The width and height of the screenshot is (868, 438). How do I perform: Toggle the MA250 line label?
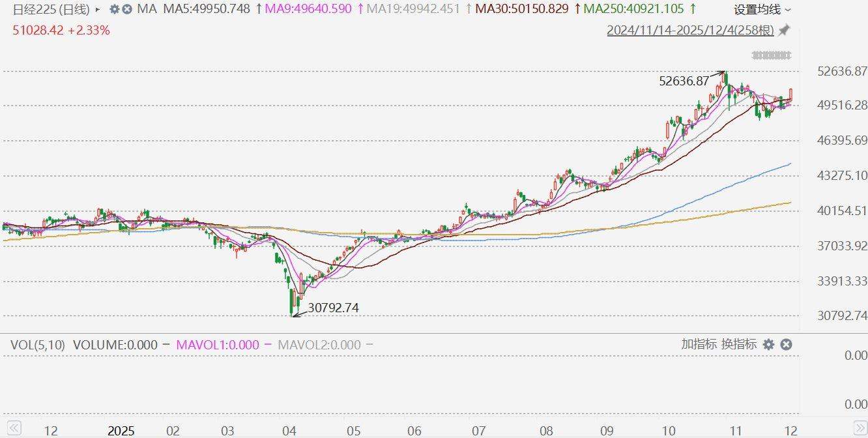(633, 9)
